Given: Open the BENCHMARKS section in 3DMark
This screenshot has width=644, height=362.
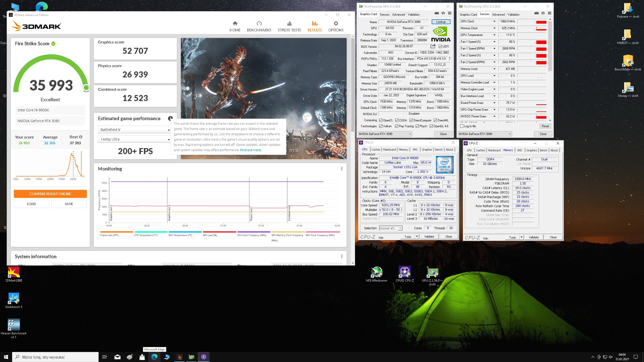Looking at the screenshot, I should 259,26.
